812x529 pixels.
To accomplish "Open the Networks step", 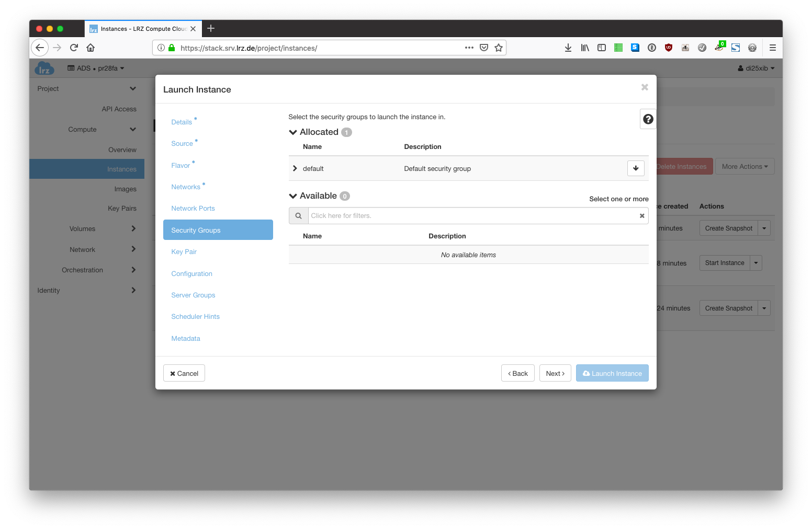I will 186,187.
